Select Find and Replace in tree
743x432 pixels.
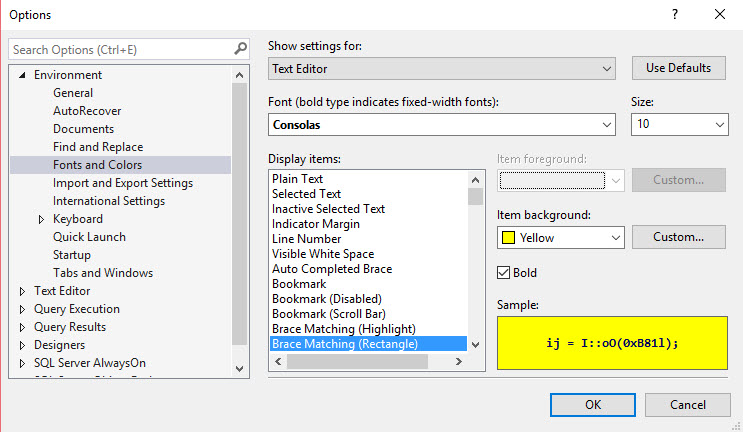(x=98, y=147)
